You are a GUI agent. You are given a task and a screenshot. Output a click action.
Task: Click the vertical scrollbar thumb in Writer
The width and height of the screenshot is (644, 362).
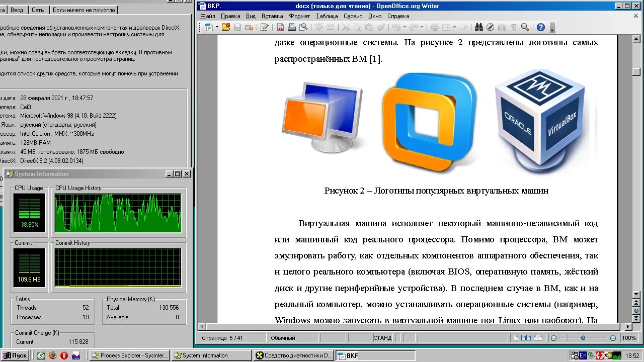click(636, 72)
